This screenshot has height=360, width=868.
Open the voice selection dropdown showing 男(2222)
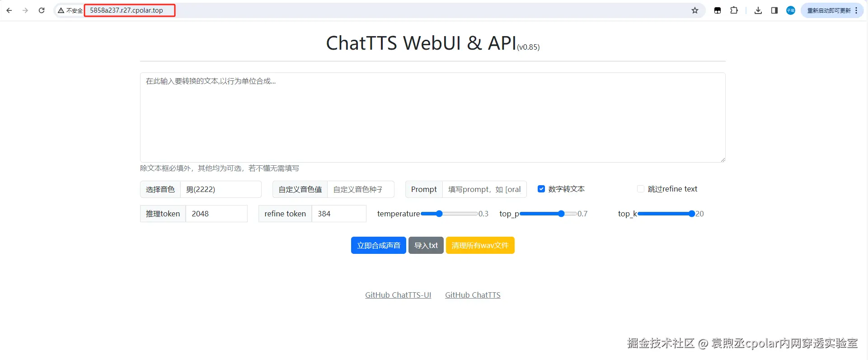click(221, 189)
